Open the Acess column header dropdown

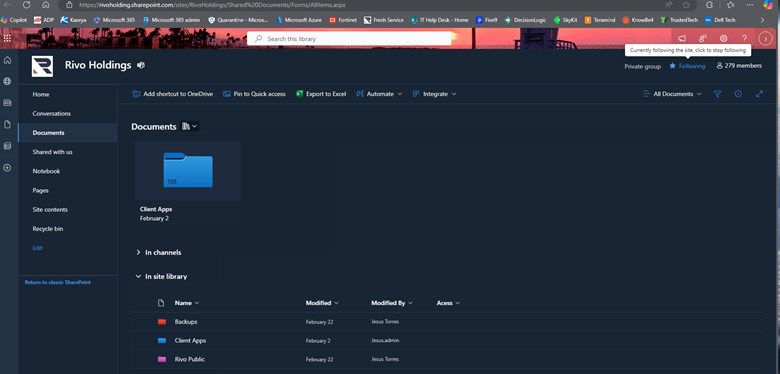(448, 303)
